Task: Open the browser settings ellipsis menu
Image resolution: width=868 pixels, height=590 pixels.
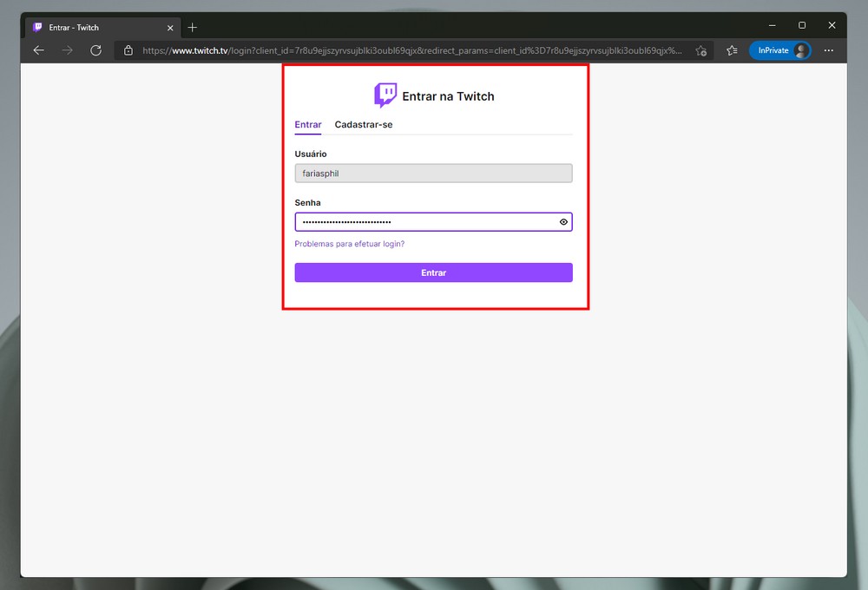Action: pos(828,50)
